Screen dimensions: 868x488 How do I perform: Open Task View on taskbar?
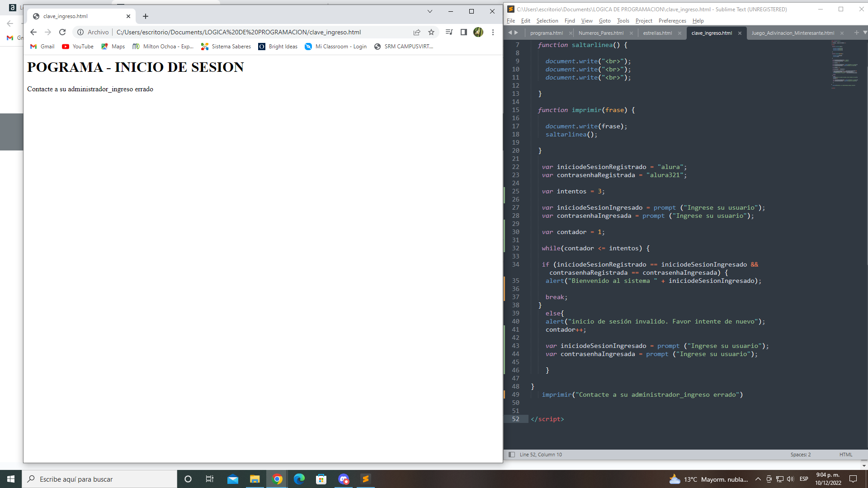[x=210, y=479]
